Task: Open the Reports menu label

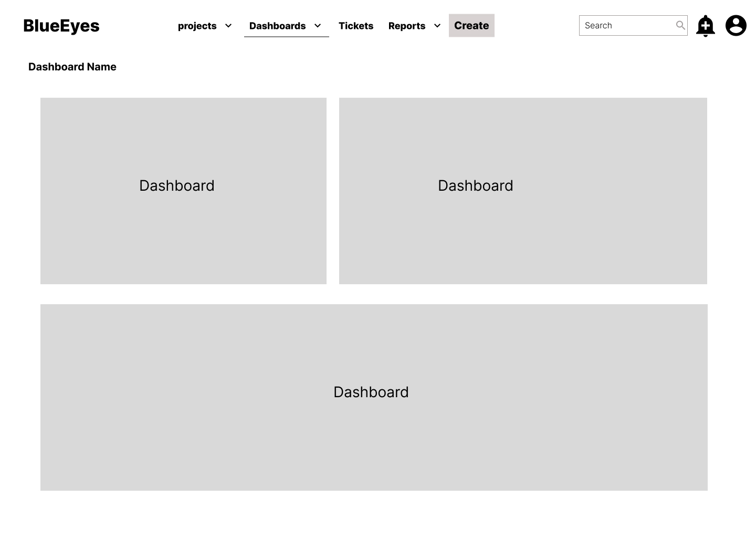Action: [x=407, y=26]
